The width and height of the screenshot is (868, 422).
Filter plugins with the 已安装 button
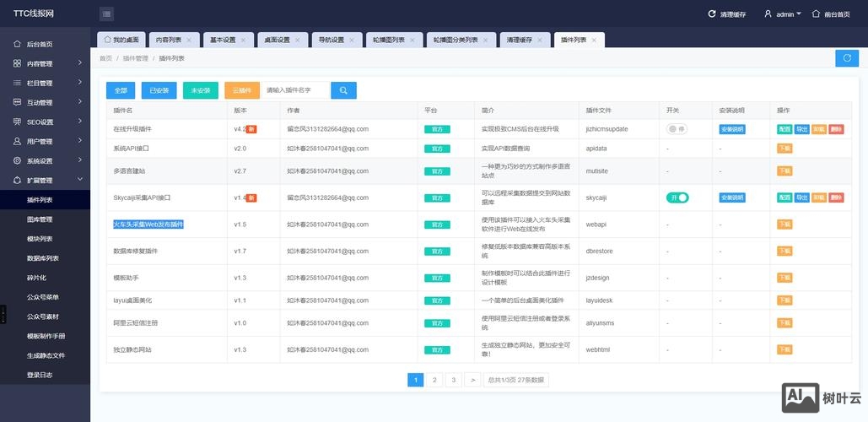coord(159,90)
